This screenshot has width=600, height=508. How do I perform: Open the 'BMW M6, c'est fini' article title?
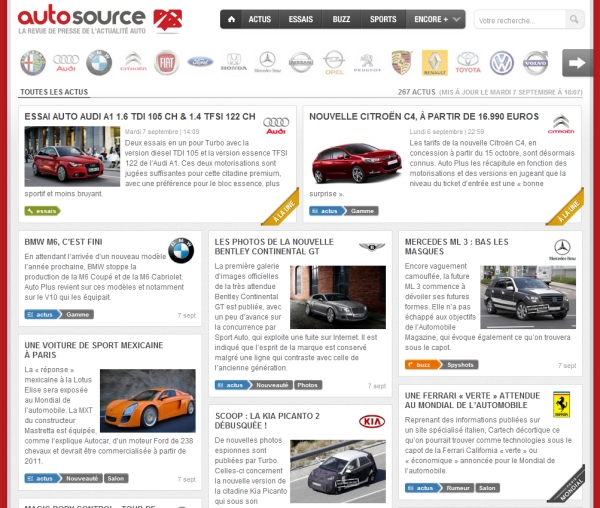pos(63,242)
